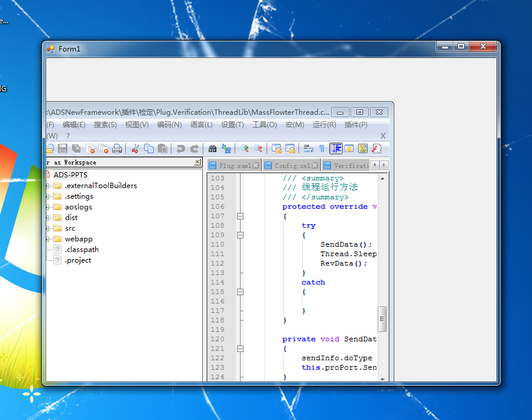This screenshot has height=420, width=532.
Task: Click the Undo arrow icon
Action: click(x=180, y=148)
